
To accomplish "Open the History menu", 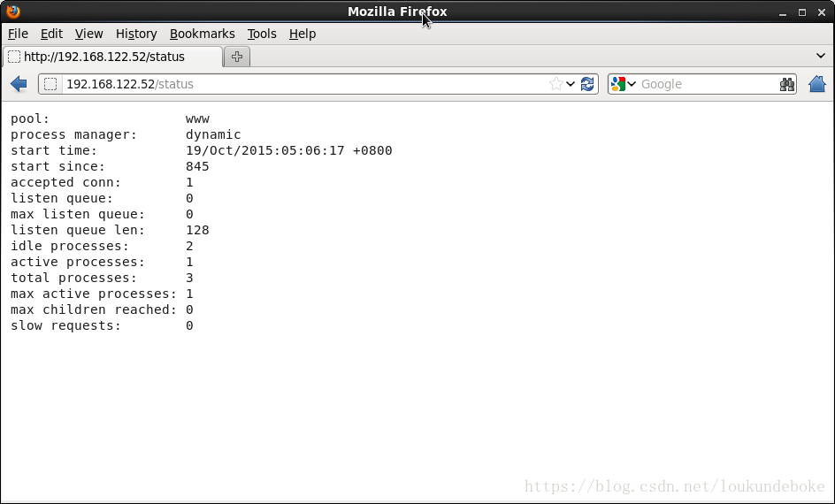I will point(136,34).
